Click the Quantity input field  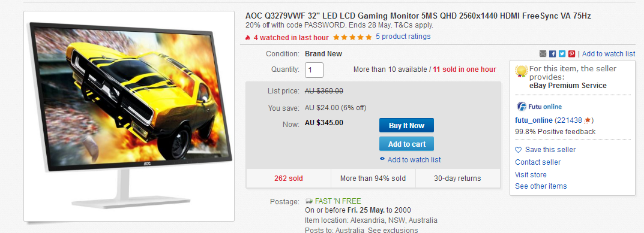314,69
